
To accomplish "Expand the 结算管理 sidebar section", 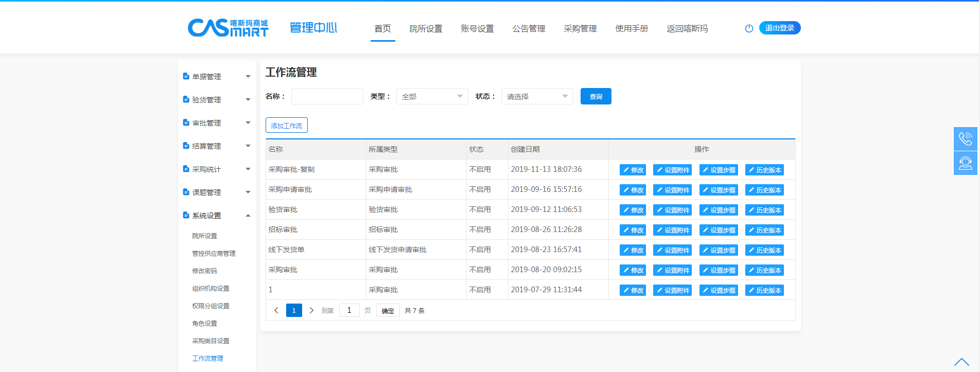I will pyautogui.click(x=217, y=146).
